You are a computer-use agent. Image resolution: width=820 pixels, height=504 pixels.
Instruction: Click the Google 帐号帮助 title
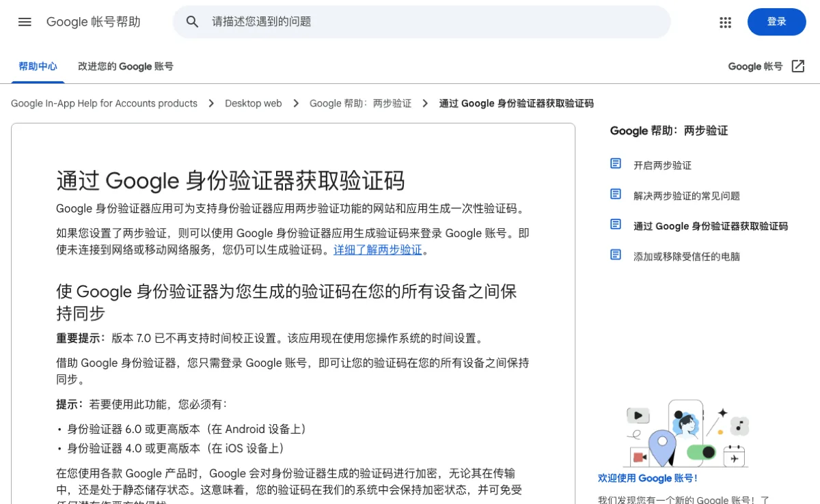pos(94,22)
